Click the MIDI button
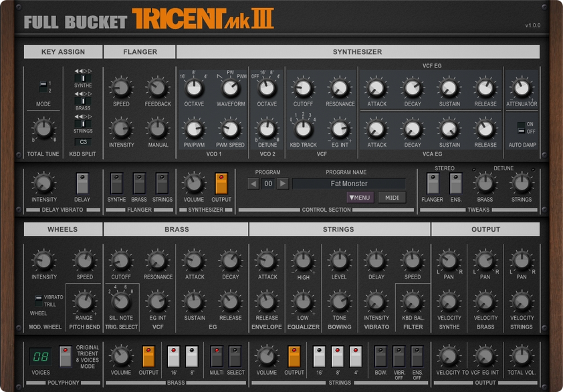The image size is (563, 392). [392, 198]
